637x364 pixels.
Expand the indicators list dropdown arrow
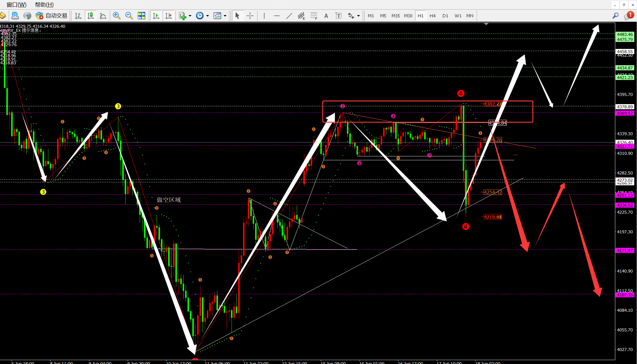[x=190, y=16]
